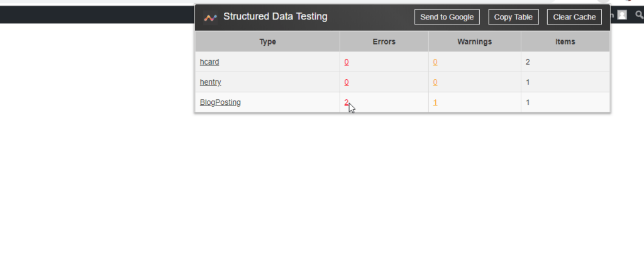644x253 pixels.
Task: Click the Structured Data Testing title text
Action: coord(275,17)
